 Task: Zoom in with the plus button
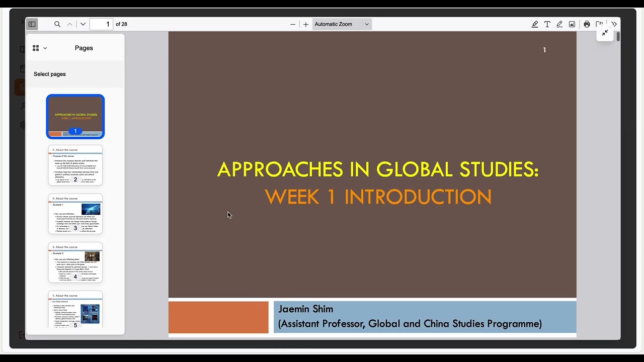(305, 24)
